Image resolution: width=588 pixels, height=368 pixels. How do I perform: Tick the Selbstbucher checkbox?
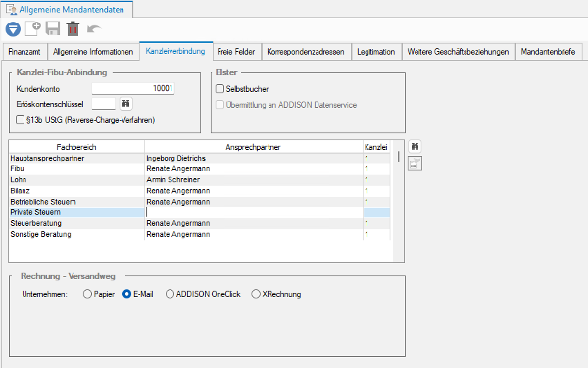[x=220, y=89]
